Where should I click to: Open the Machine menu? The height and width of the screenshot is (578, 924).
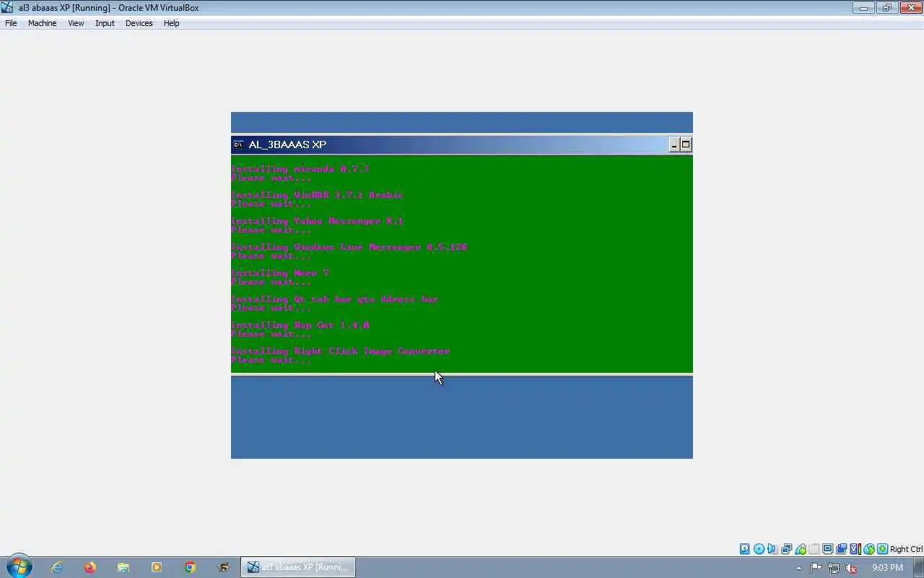(42, 23)
